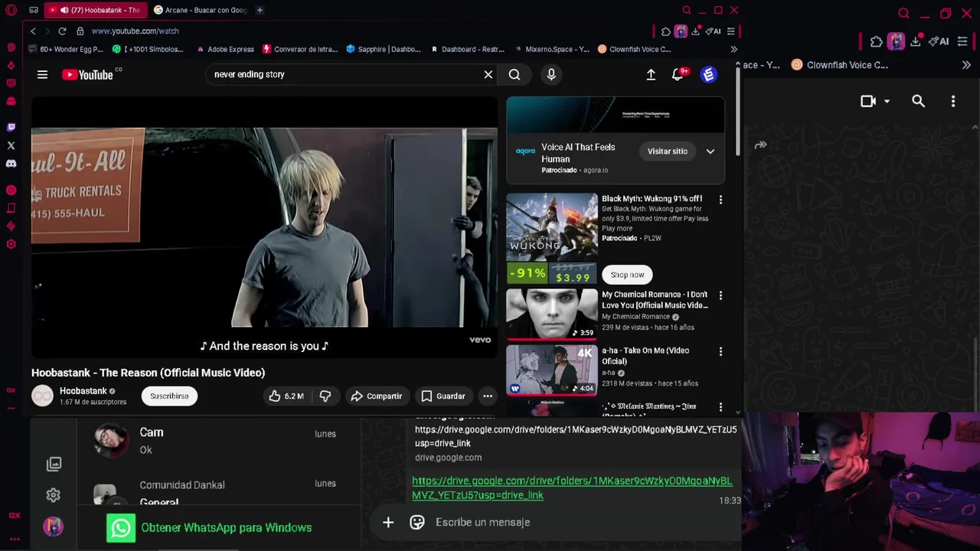Viewport: 980px width, 551px height.
Task: Open Clownfish Voice bookmark in left window
Action: point(634,49)
